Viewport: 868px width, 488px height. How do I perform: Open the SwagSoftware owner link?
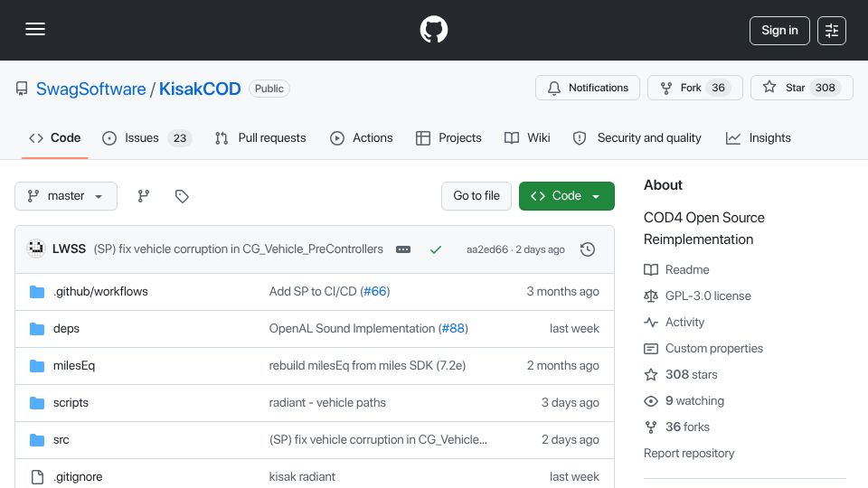pyautogui.click(x=90, y=89)
